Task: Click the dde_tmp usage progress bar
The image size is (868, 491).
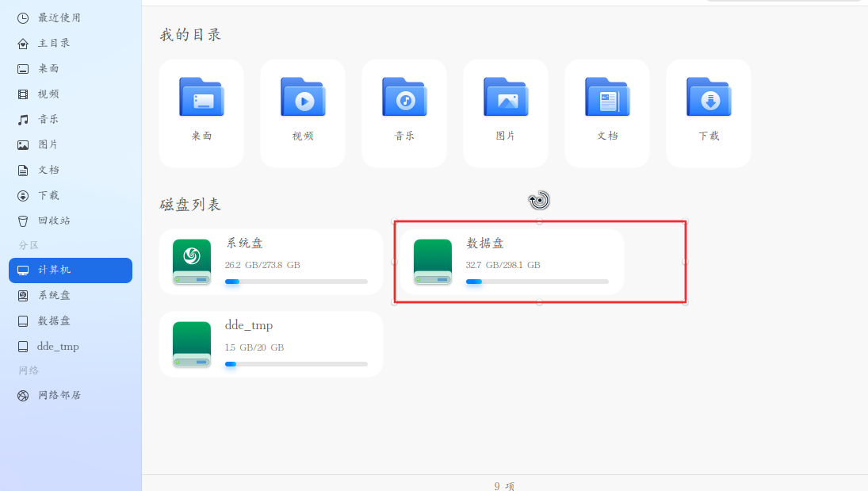Action: tap(296, 364)
